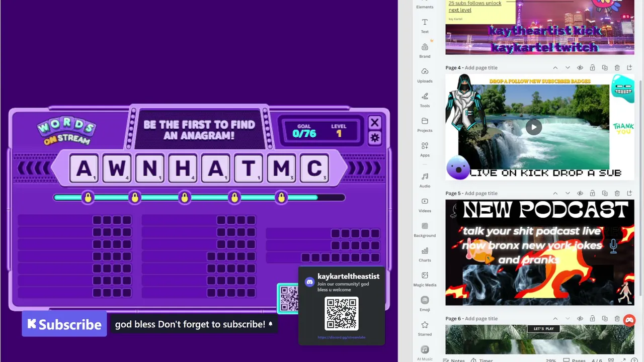The height and width of the screenshot is (362, 644).
Task: Delete Page 5 with the trash icon
Action: click(x=617, y=194)
